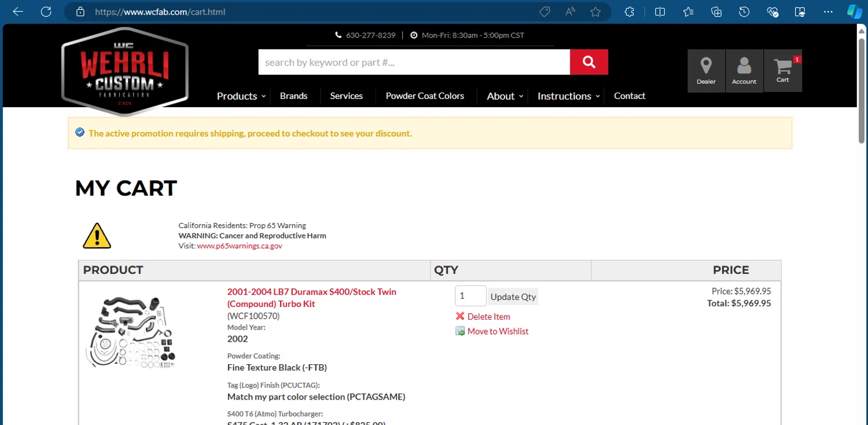Screen dimensions: 868x425
Task: Open browser History clock icon
Action: 745,12
